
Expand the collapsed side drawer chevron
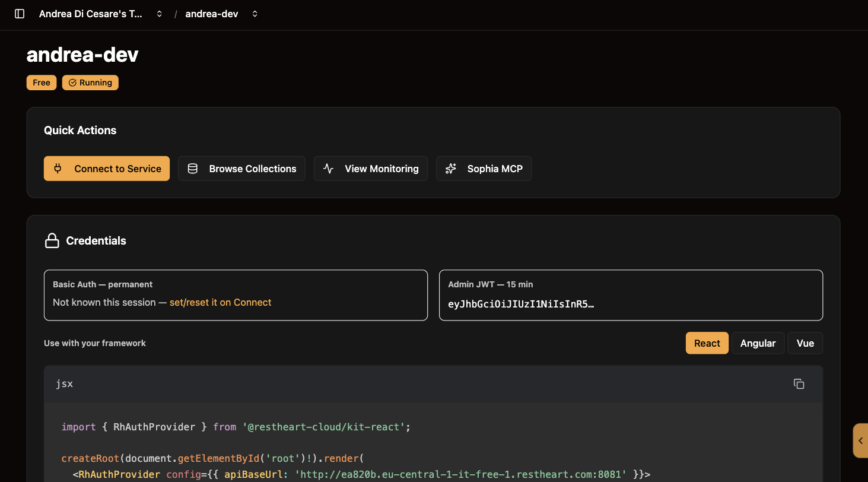point(860,440)
